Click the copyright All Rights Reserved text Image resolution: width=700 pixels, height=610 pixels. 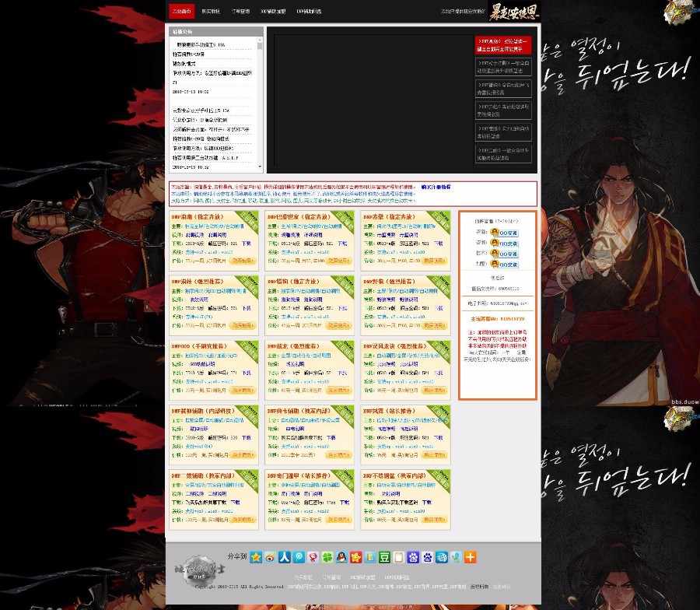[240, 587]
